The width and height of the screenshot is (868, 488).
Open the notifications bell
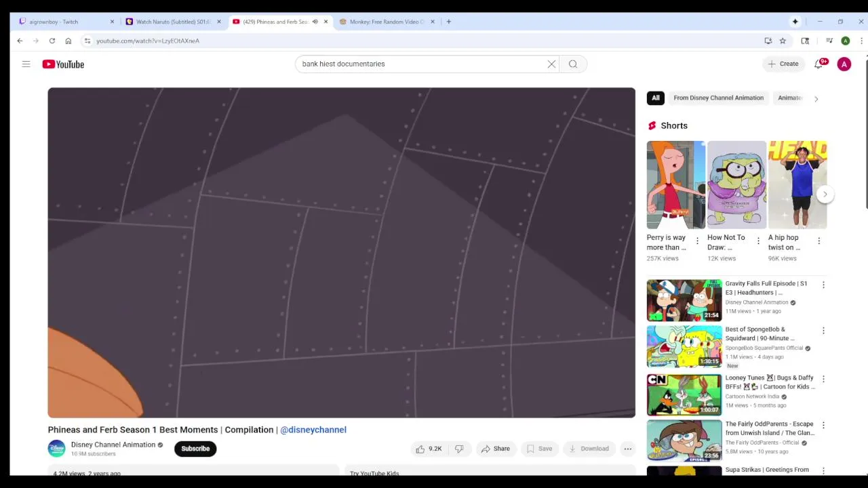pyautogui.click(x=818, y=64)
